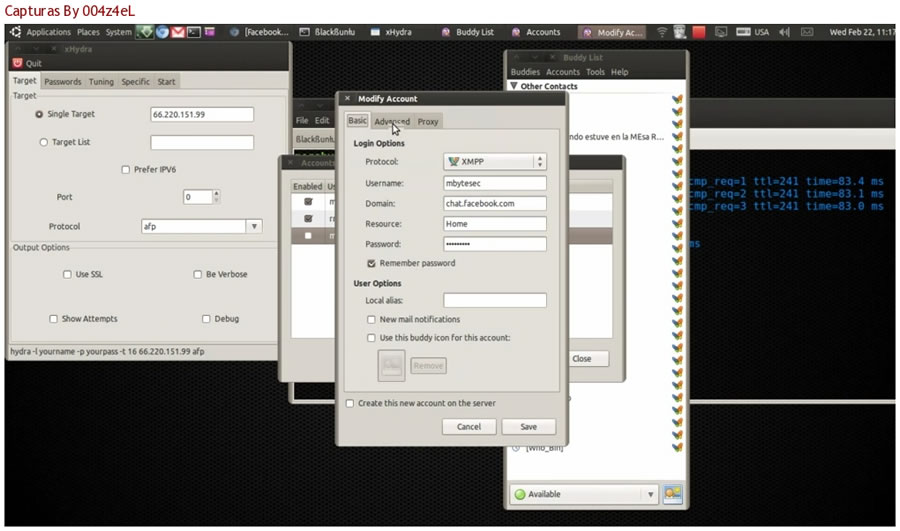Click Save in Modify Account
The width and height of the screenshot is (900, 531).
[x=529, y=427]
